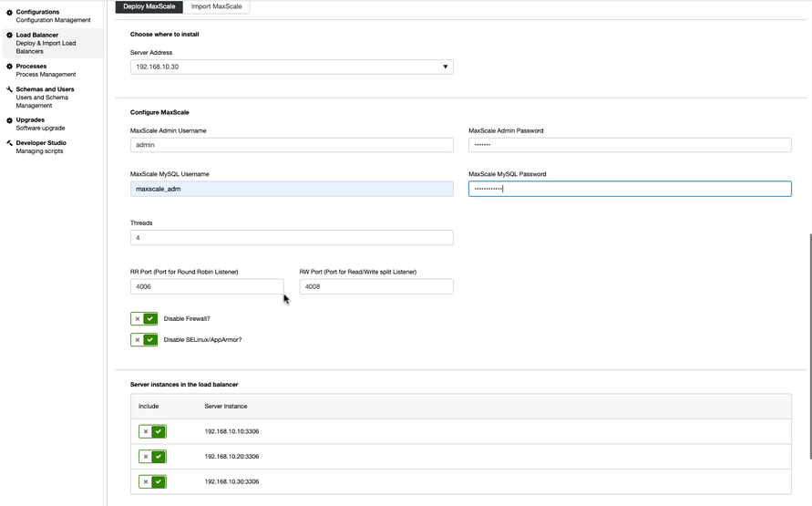This screenshot has height=506, width=812.
Task: Select the Deploy MaxScale tab
Action: click(149, 6)
